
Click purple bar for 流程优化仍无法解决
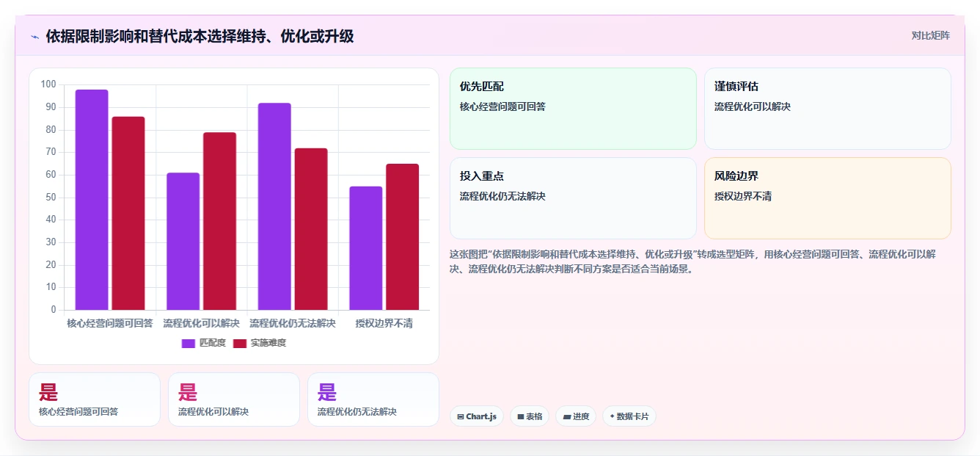[274, 206]
